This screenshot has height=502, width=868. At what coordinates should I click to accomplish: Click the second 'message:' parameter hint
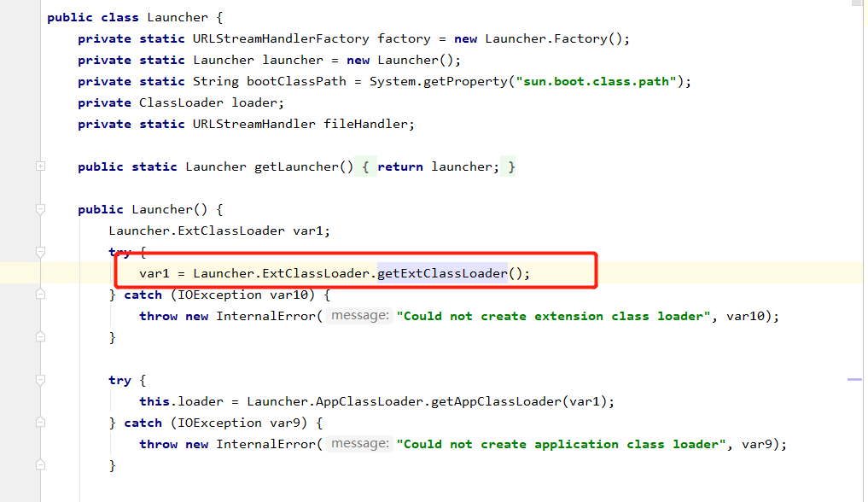point(359,443)
